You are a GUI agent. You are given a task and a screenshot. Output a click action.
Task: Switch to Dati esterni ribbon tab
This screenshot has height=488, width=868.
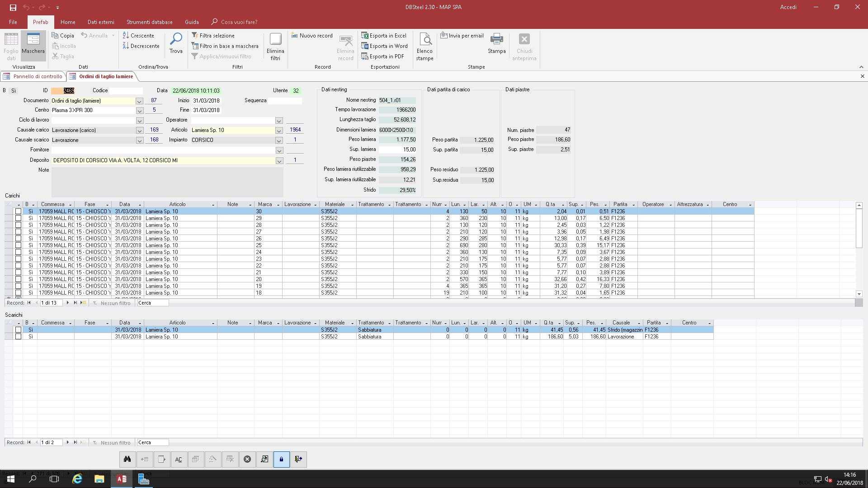(x=101, y=22)
